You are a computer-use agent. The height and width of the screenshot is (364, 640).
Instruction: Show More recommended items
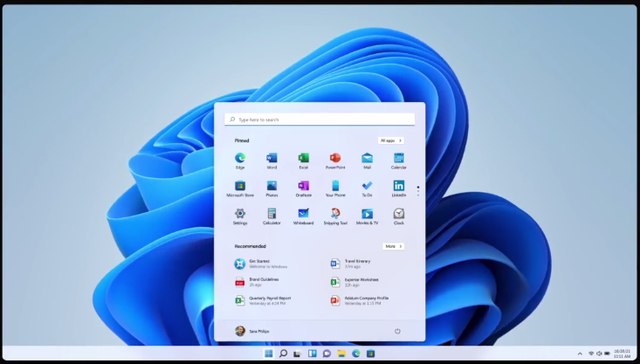394,246
